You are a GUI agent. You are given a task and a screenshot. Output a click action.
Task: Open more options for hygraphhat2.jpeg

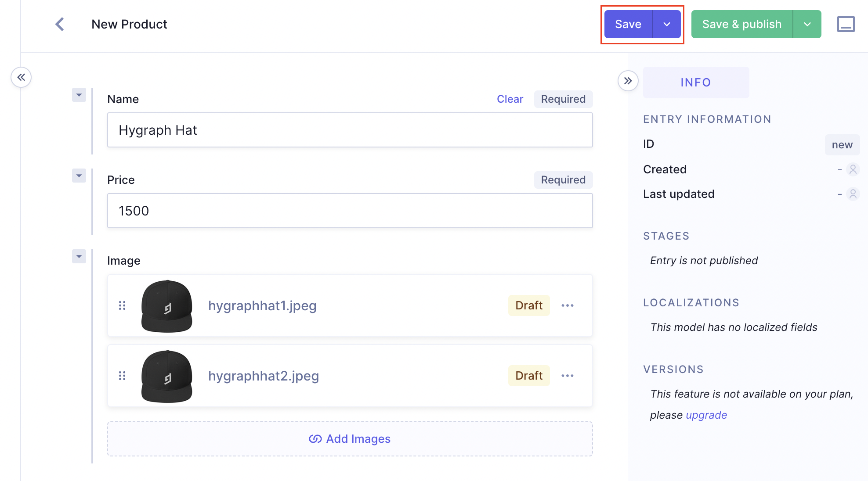coord(568,376)
